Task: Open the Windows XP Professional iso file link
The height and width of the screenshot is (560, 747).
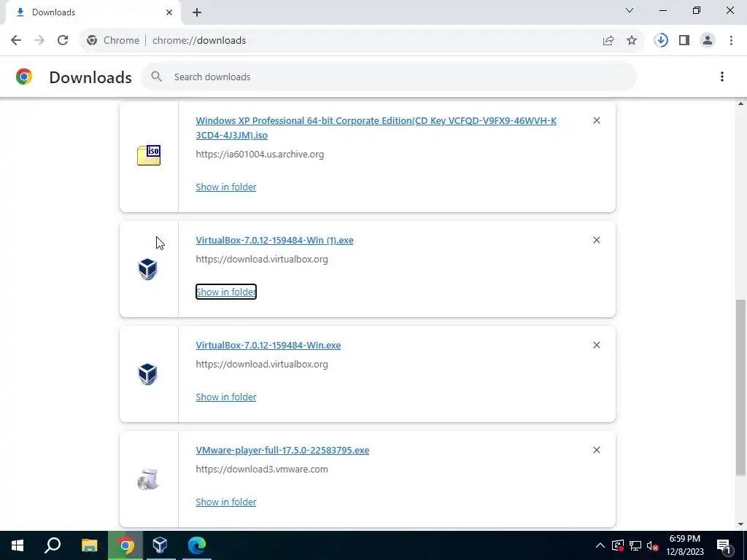Action: click(x=376, y=128)
